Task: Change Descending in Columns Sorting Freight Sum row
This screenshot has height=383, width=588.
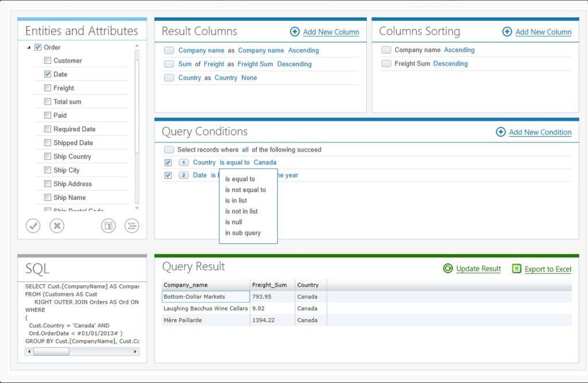Action: pos(450,64)
